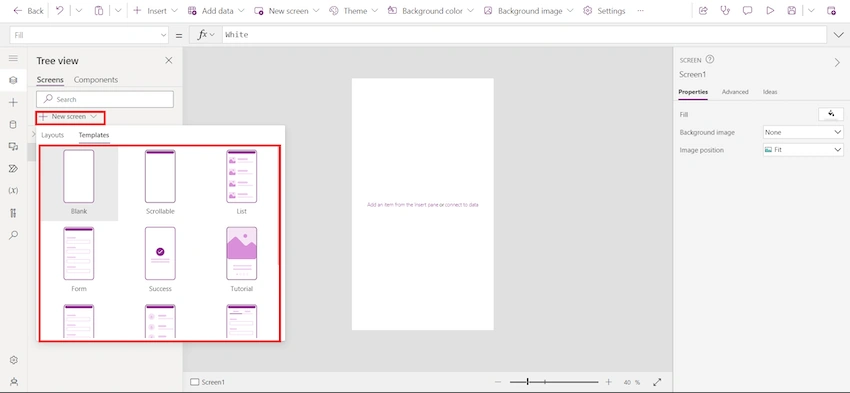The image size is (850, 393).
Task: Open account icon at bottom of rail
Action: click(x=14, y=382)
